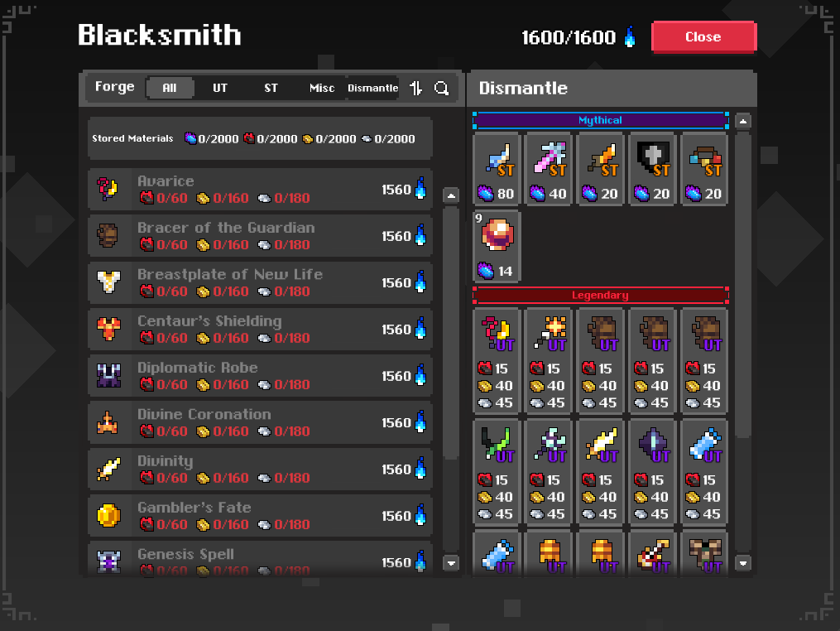Screen dimensions: 840x631
Task: Click forge list scroll down arrow
Action: [x=451, y=563]
